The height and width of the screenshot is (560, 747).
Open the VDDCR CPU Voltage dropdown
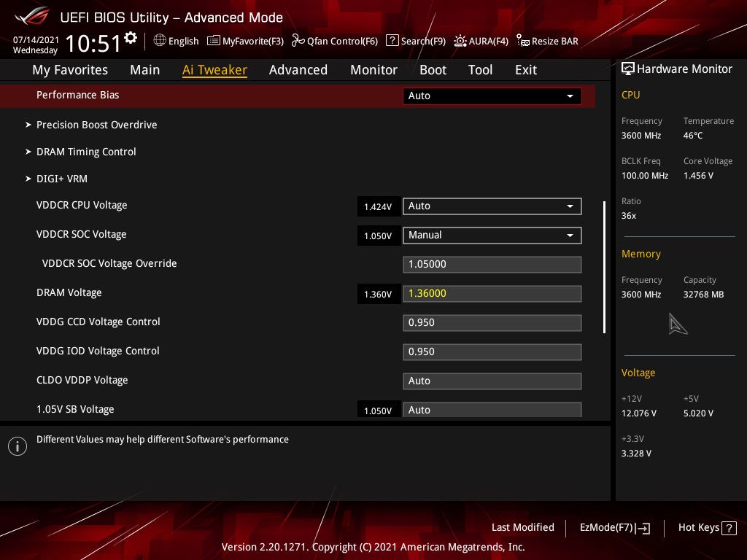click(x=492, y=206)
